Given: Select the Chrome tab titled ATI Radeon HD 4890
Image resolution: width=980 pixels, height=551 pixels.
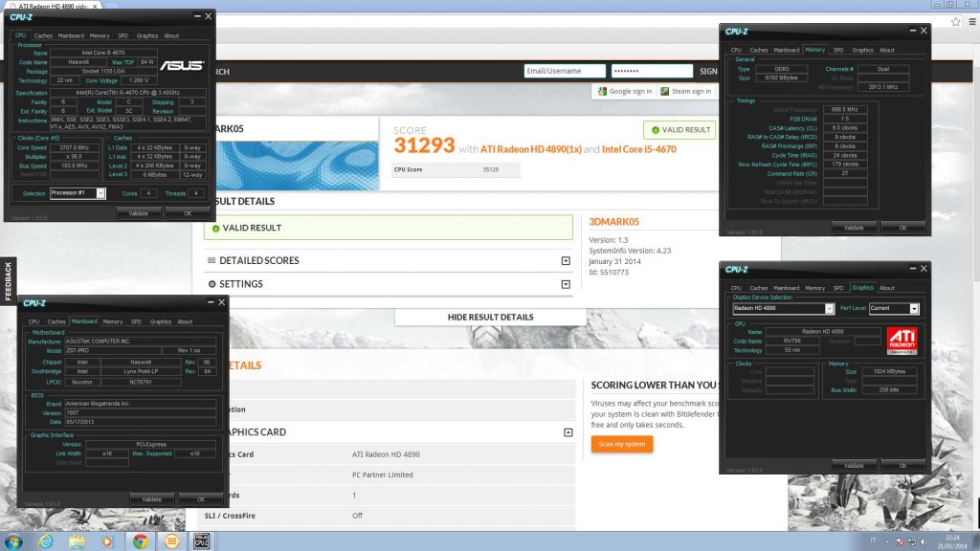Looking at the screenshot, I should [55, 6].
